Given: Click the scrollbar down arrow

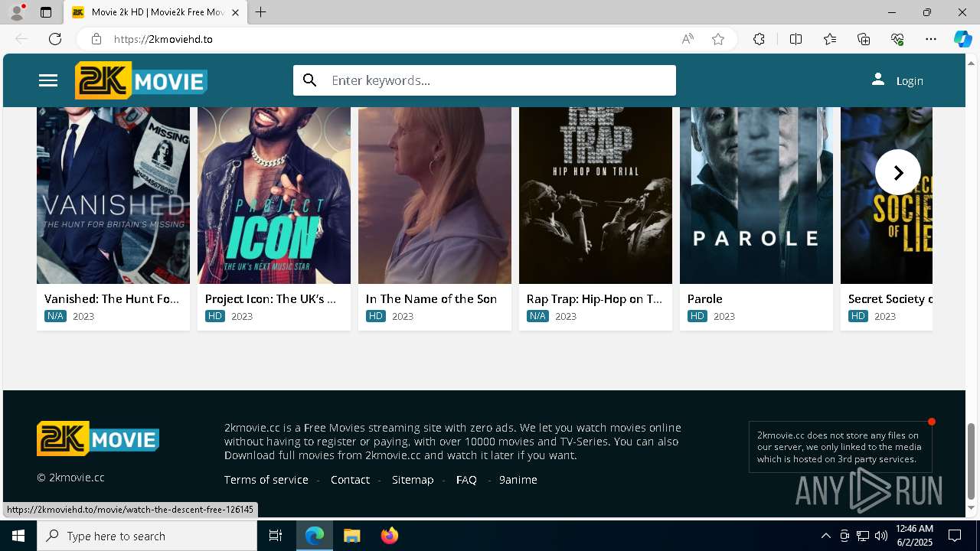Looking at the screenshot, I should [x=972, y=508].
